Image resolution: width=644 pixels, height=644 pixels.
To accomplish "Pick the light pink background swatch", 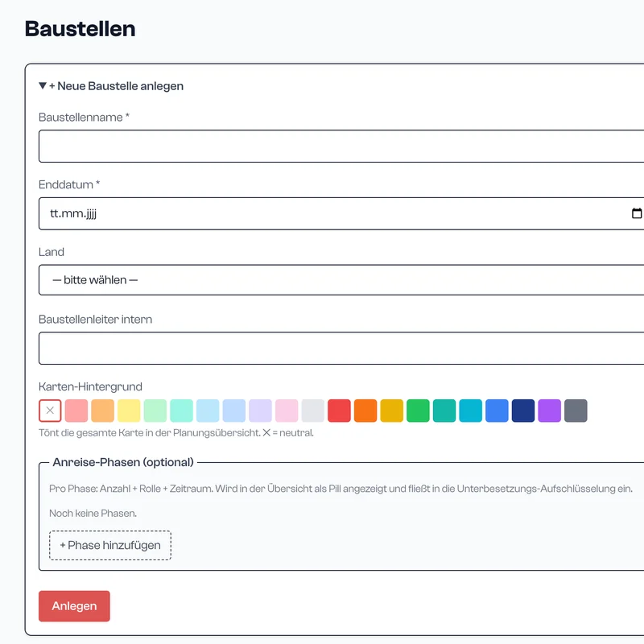I will pyautogui.click(x=287, y=411).
